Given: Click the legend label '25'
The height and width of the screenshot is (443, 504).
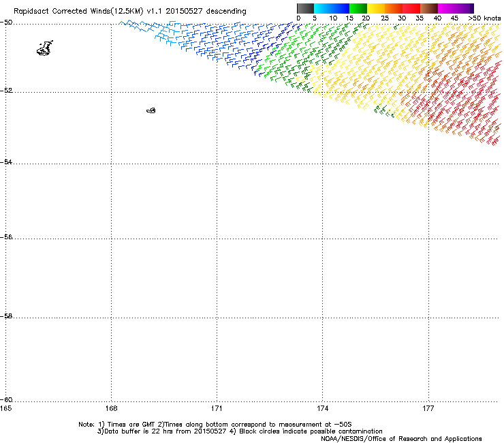Looking at the screenshot, I should 385,18.
